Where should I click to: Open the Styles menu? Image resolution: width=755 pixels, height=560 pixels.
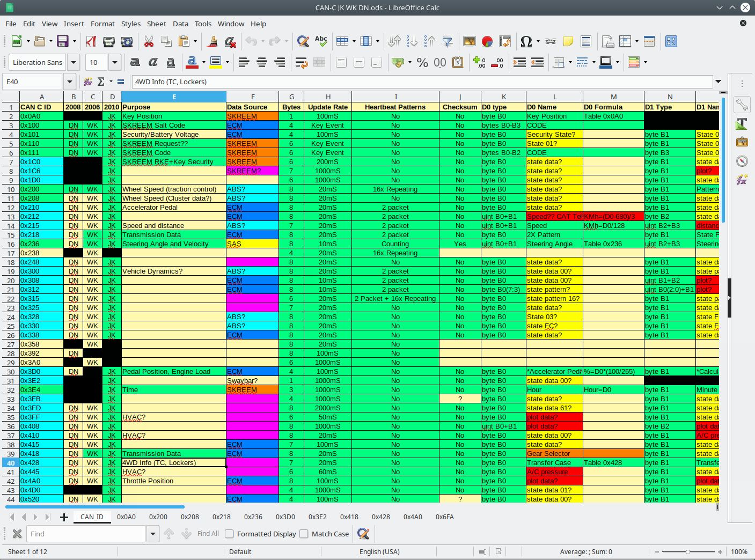coord(131,24)
